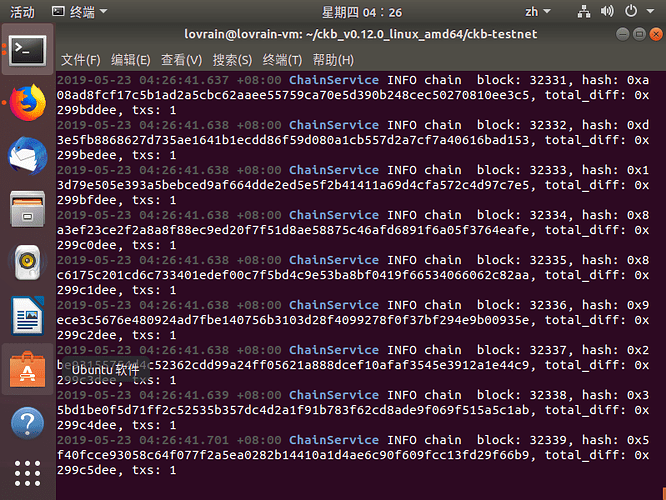Open LibreOffice Writer from the dock
Viewport: 666px width, 500px height.
28,316
